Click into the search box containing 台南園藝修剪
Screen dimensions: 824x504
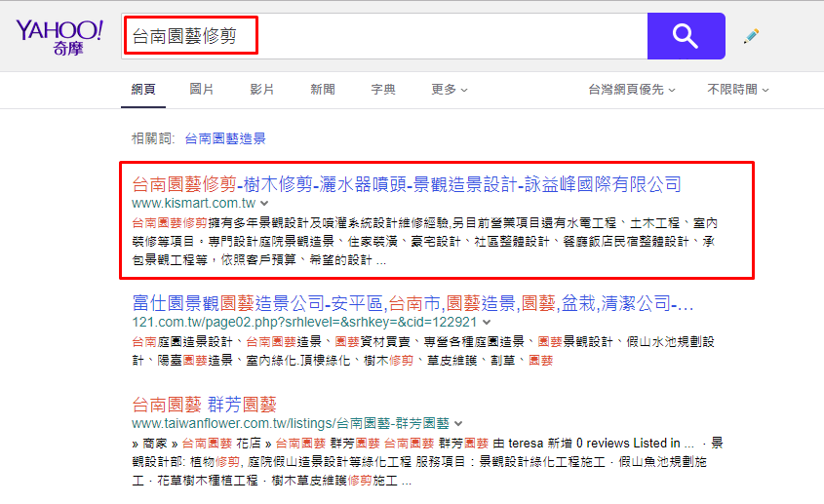(x=384, y=36)
